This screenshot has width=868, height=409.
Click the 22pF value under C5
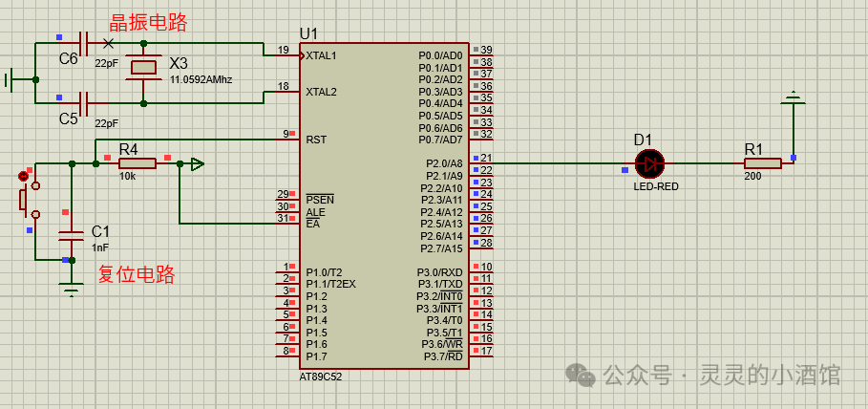[x=106, y=123]
